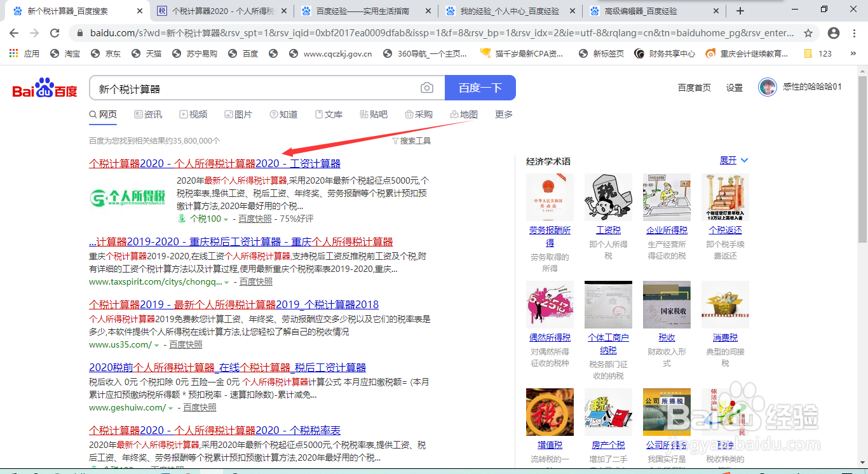This screenshot has height=474, width=868.
Task: Open the Chrome three-dot menu
Action: (854, 33)
